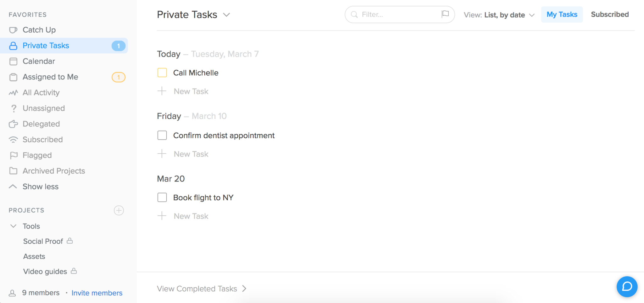Click the add project plus icon
This screenshot has height=303, width=644.
119,210
